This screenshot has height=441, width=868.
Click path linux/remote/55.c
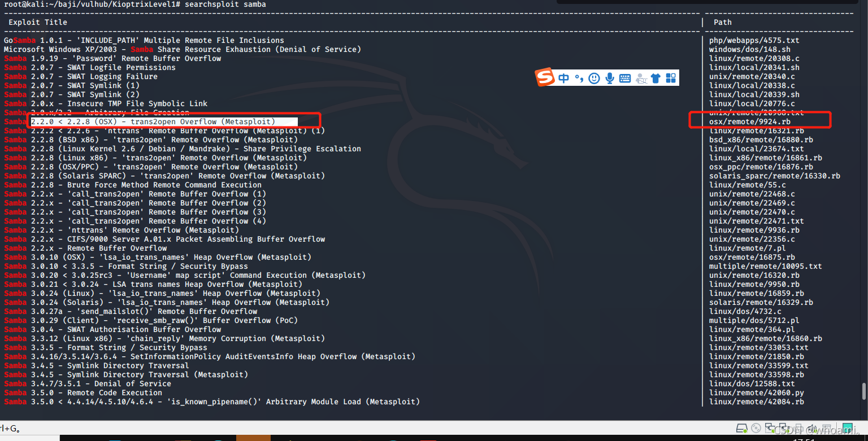pos(748,185)
